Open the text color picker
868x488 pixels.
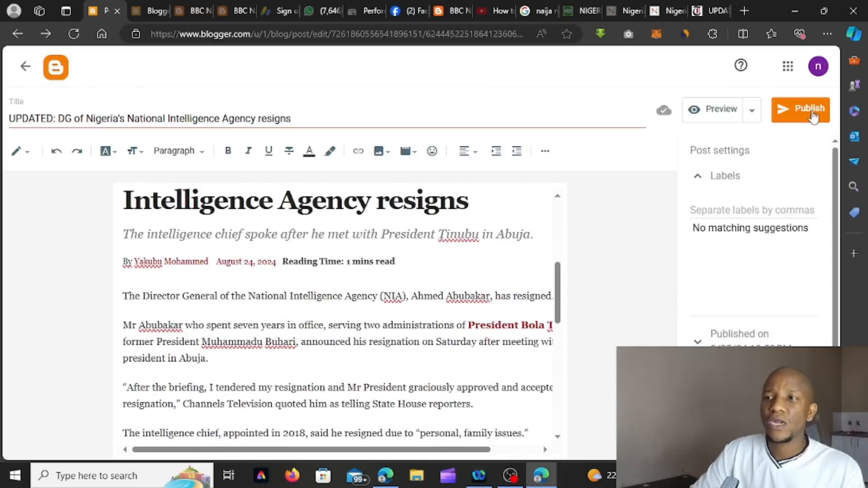[x=309, y=151]
